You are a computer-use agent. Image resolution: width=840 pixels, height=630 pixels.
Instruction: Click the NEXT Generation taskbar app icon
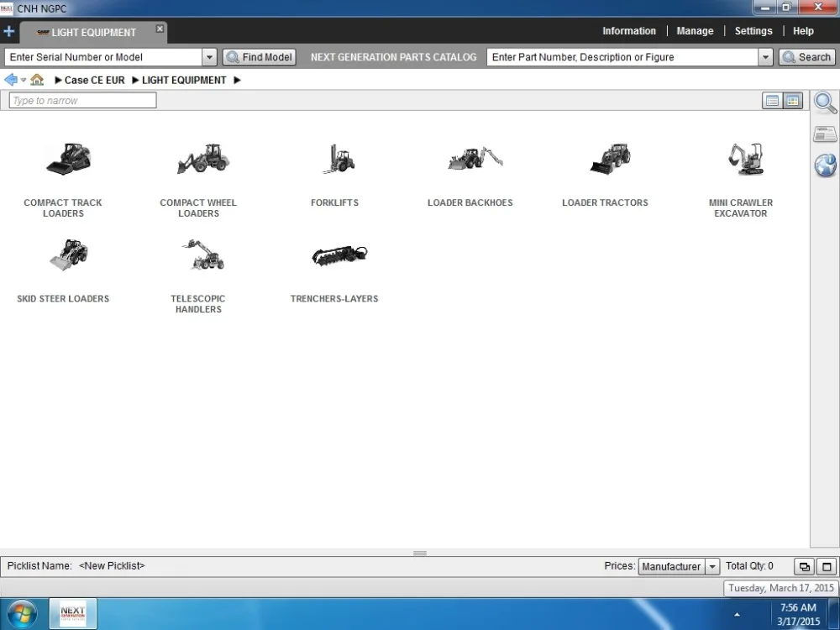click(73, 613)
